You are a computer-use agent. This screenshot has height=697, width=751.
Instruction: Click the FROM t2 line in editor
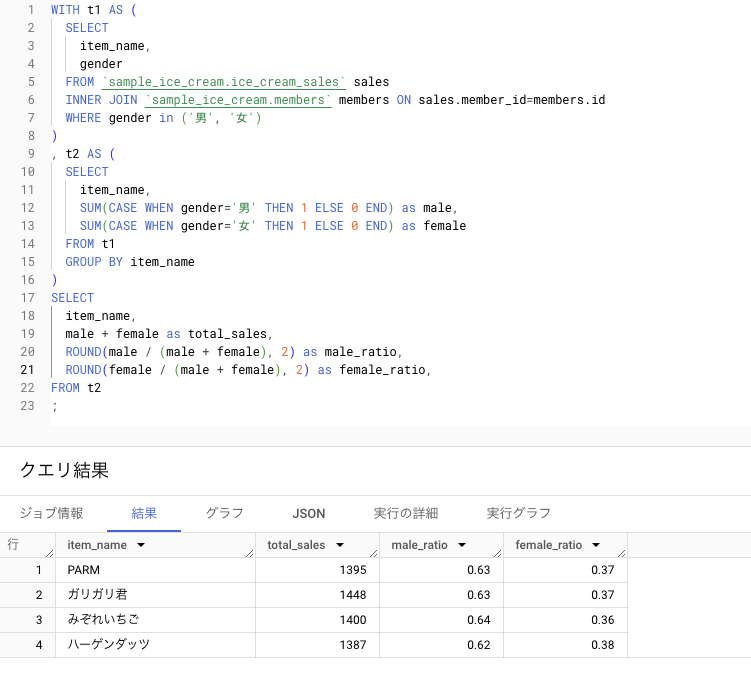76,388
